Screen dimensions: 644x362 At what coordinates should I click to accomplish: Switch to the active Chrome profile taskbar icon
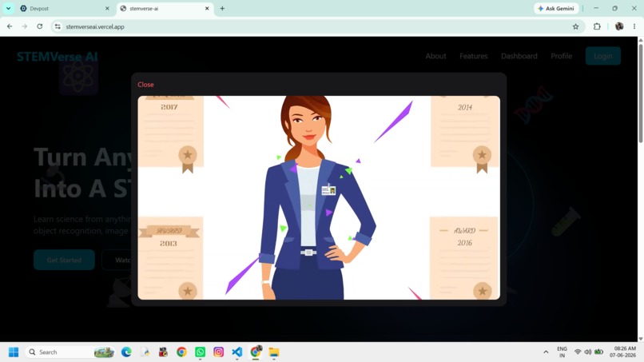click(x=256, y=352)
